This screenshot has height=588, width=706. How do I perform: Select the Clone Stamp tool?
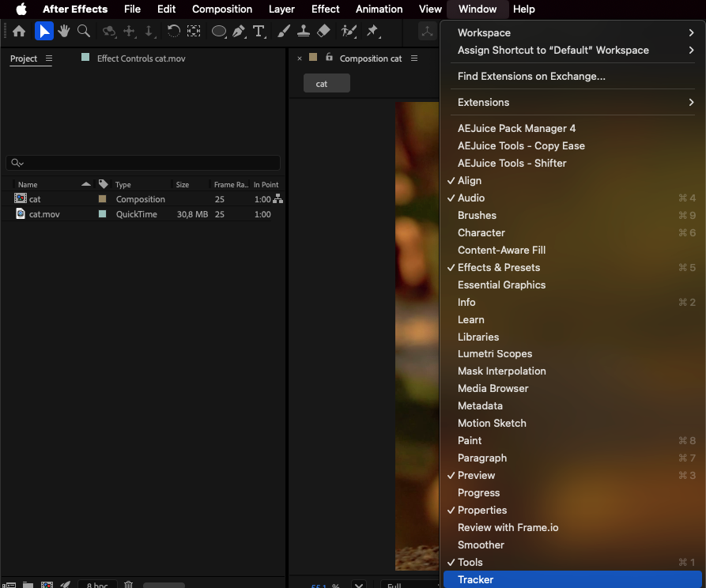(x=304, y=31)
